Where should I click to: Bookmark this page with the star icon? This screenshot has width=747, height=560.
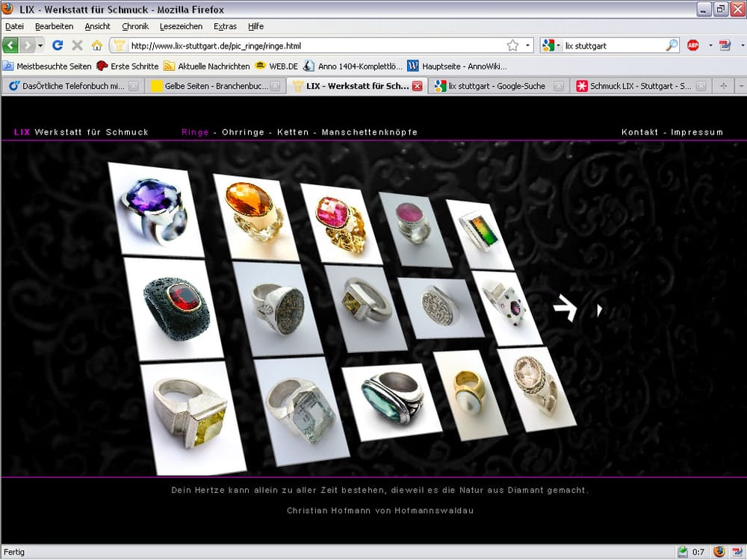click(x=512, y=46)
